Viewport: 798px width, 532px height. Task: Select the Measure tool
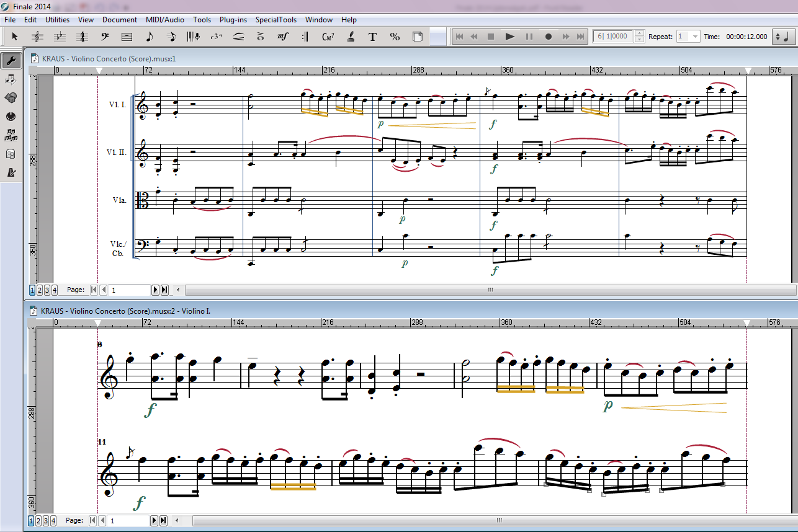[127, 37]
